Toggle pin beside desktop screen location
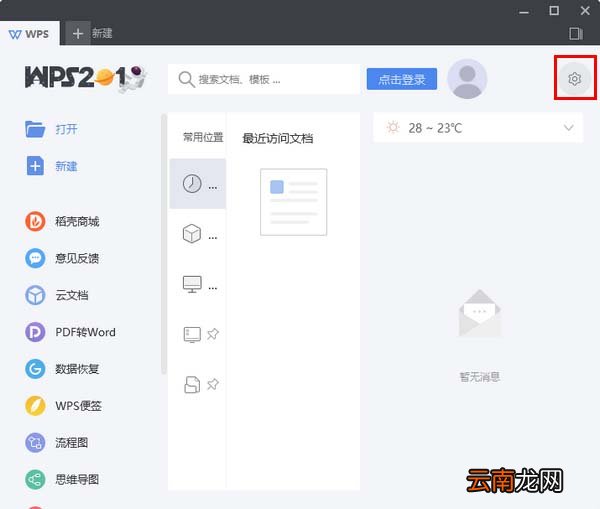The width and height of the screenshot is (600, 509). [213, 334]
